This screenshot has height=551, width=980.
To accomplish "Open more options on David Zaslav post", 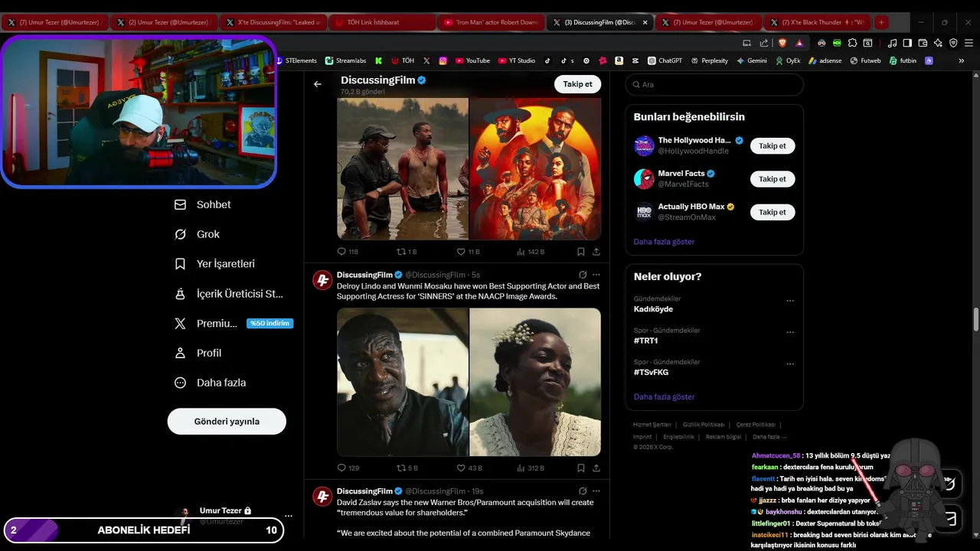I will [x=596, y=491].
